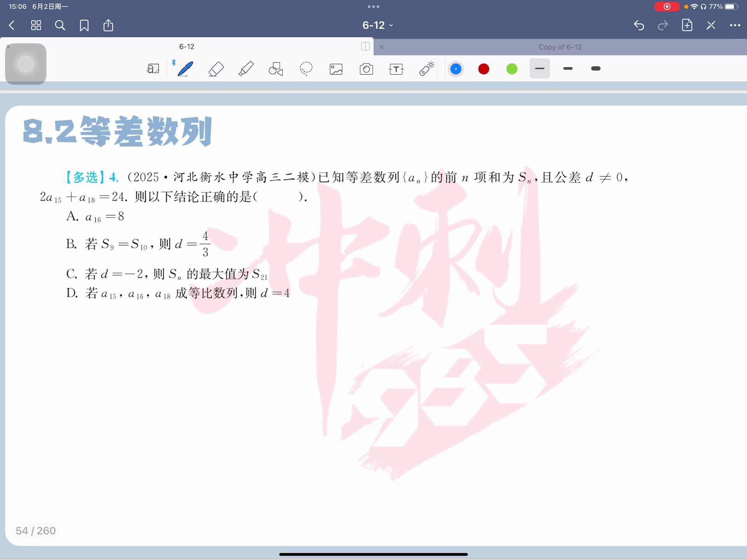This screenshot has width=747, height=560.
Task: Select the Shapes tool
Action: (x=276, y=69)
